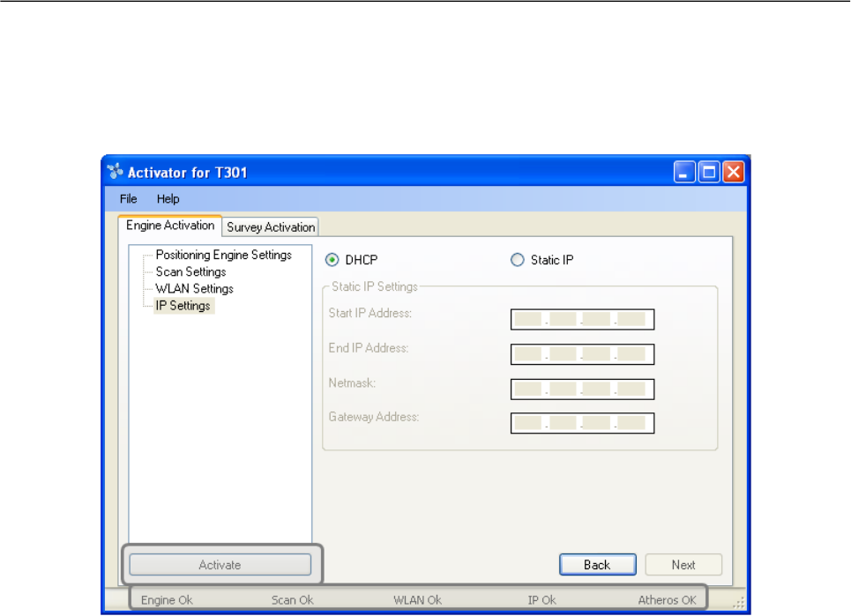Close the Activator for T301 window
The width and height of the screenshot is (851, 616).
tap(733, 172)
